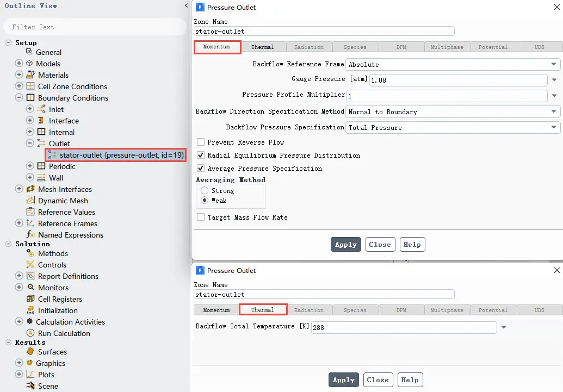Image resolution: width=563 pixels, height=392 pixels.
Task: Select stator-outlet tree item
Action: tap(116, 155)
